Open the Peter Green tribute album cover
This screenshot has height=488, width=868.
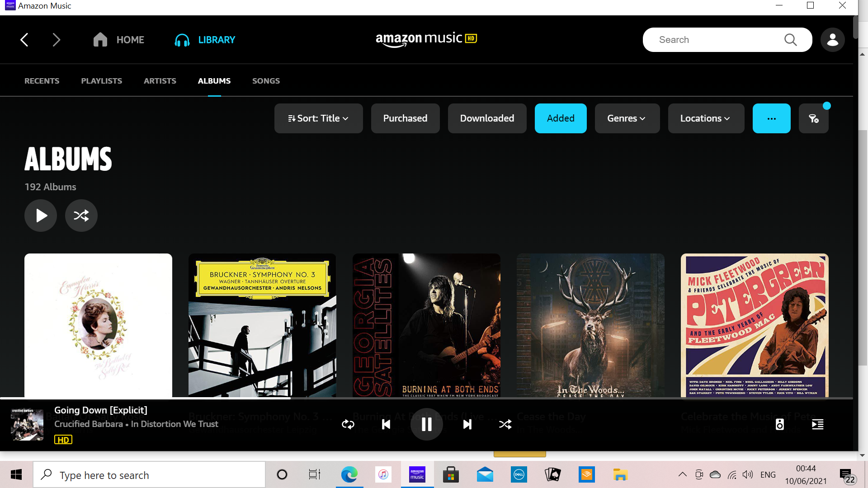[755, 325]
